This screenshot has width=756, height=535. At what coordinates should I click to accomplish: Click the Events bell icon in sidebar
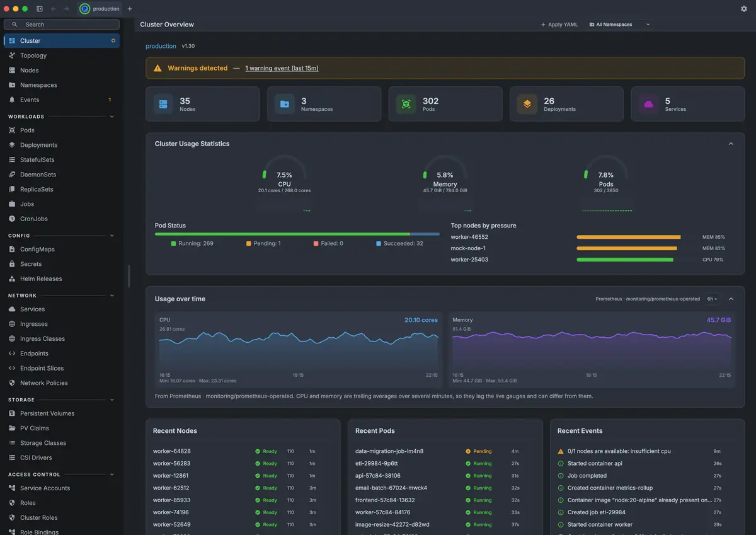click(x=12, y=100)
